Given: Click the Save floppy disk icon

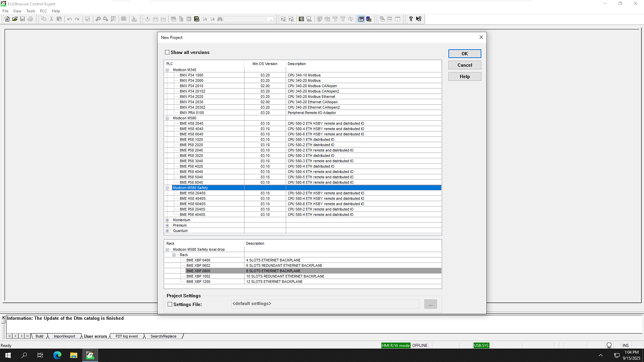Looking at the screenshot, I should click(x=22, y=19).
